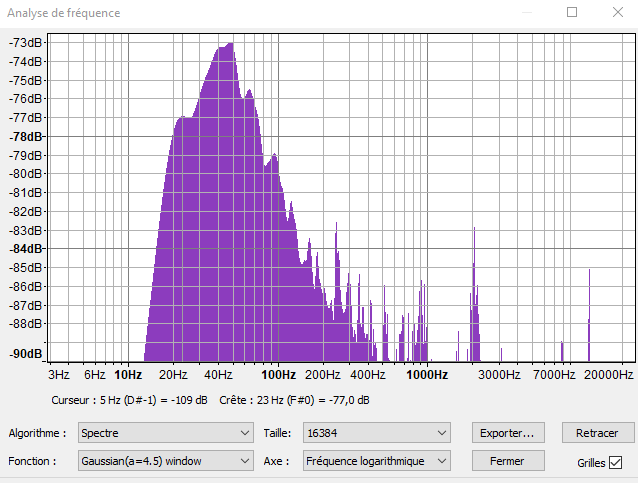
Task: Click the Exporter... button
Action: 510,433
